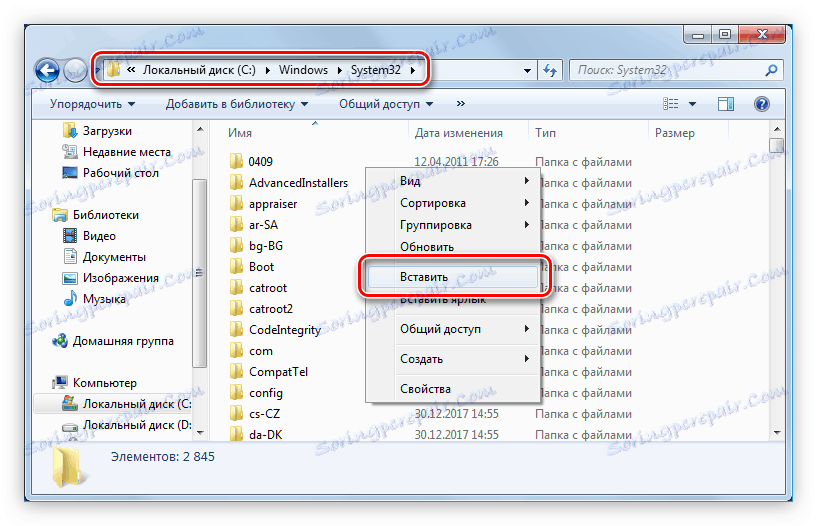
Task: Click the Недавние места icon in the sidebar
Action: [x=70, y=152]
